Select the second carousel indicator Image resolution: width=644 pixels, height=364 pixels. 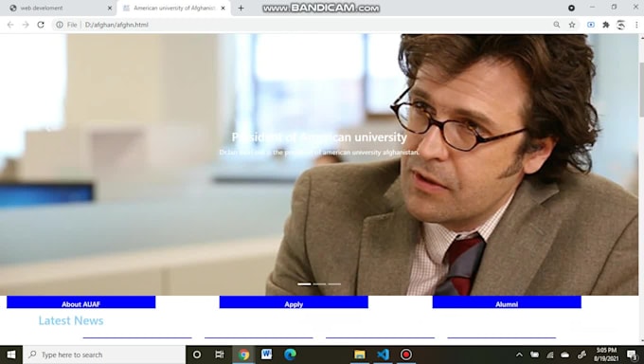pyautogui.click(x=319, y=284)
